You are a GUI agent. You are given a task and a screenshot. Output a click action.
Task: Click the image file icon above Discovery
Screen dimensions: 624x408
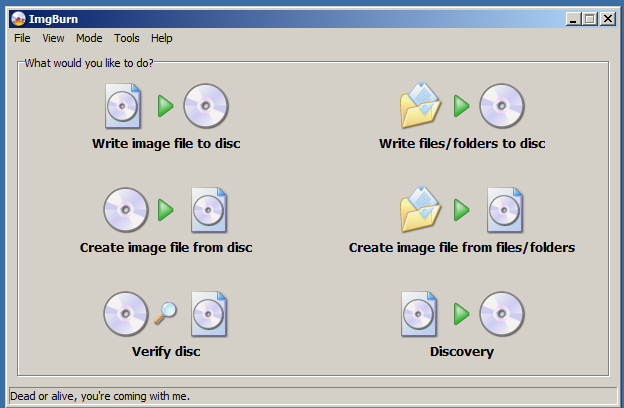tap(419, 314)
